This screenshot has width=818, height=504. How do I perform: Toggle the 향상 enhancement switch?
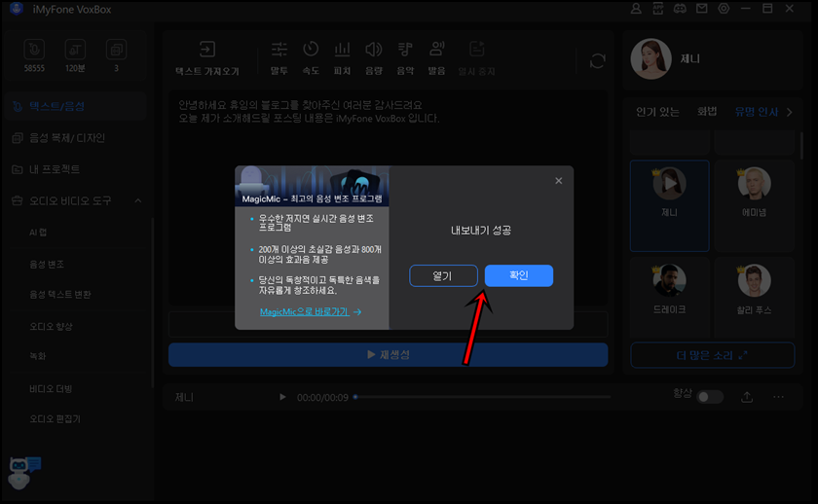click(x=711, y=397)
